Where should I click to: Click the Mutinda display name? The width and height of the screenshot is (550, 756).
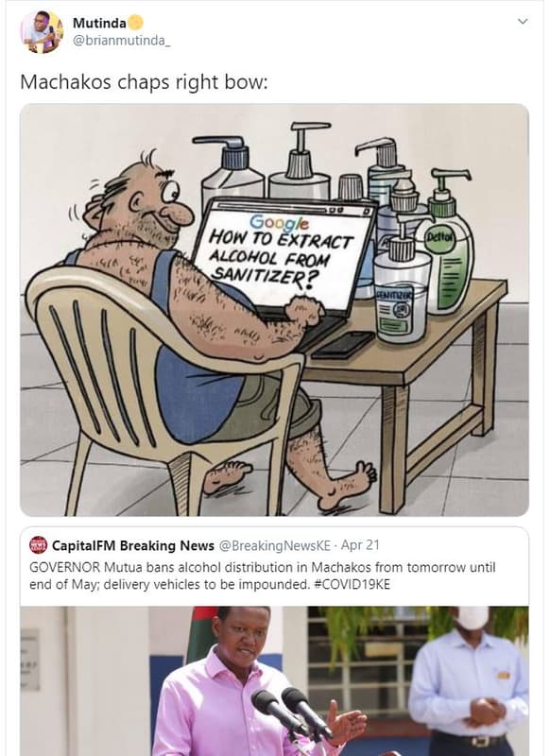99,23
